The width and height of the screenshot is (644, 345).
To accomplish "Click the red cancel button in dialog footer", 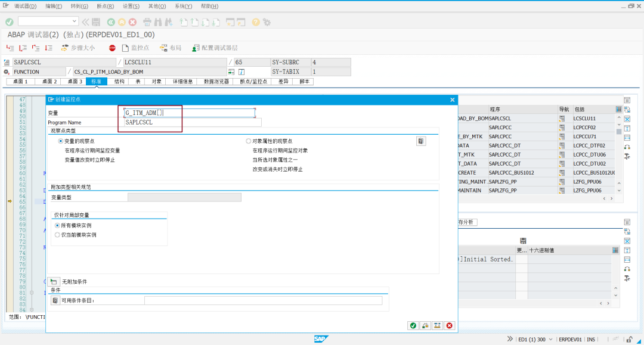I will point(450,326).
